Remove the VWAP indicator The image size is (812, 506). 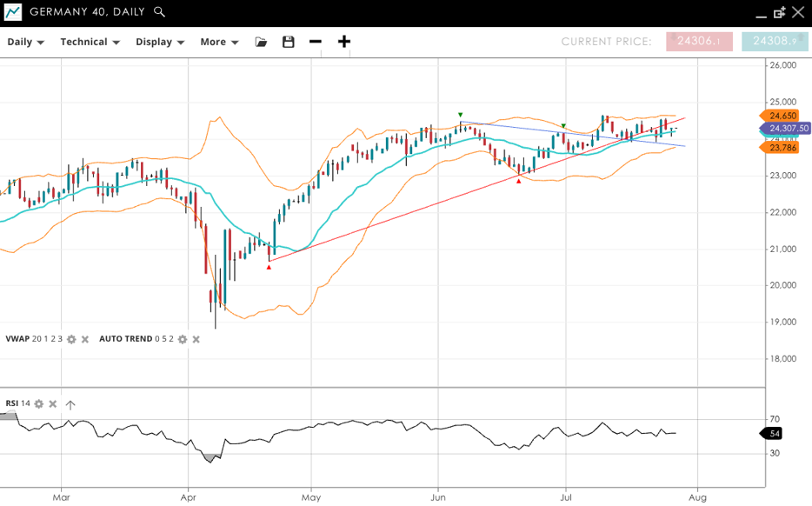pos(85,339)
